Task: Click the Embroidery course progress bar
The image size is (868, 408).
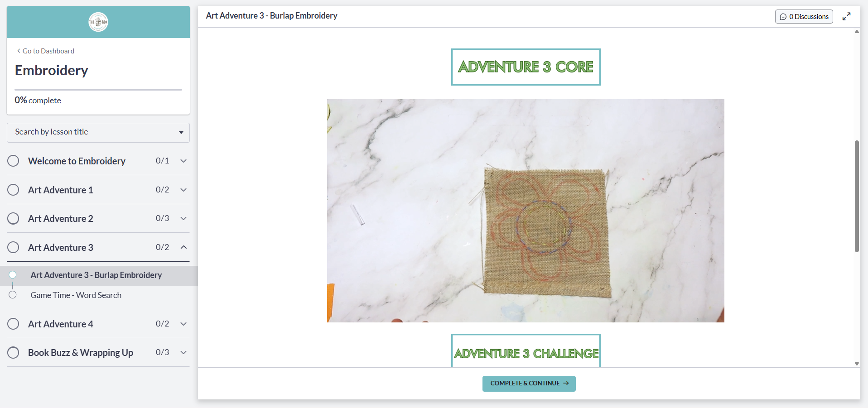Action: click(98, 90)
